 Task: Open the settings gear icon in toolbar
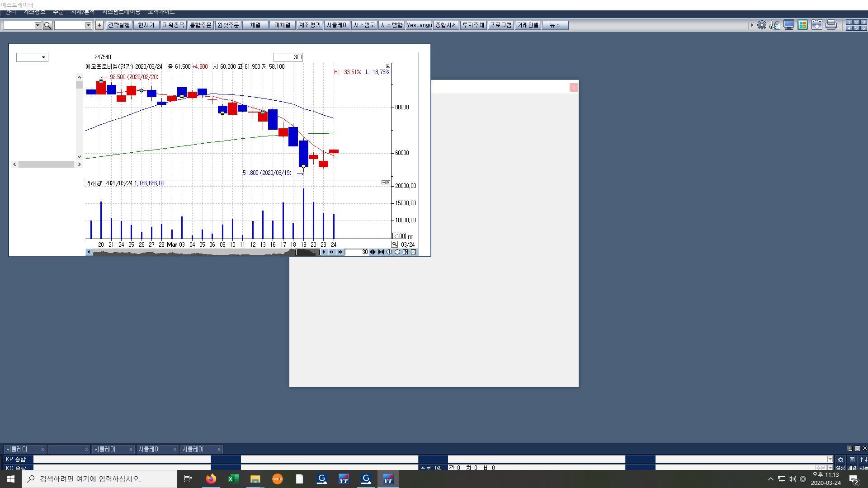(x=762, y=25)
